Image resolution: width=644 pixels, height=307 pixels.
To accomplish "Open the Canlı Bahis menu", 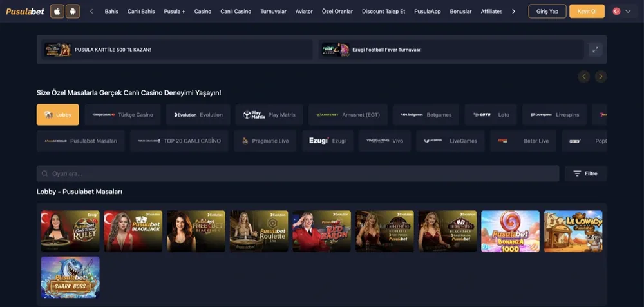I will click(x=141, y=11).
